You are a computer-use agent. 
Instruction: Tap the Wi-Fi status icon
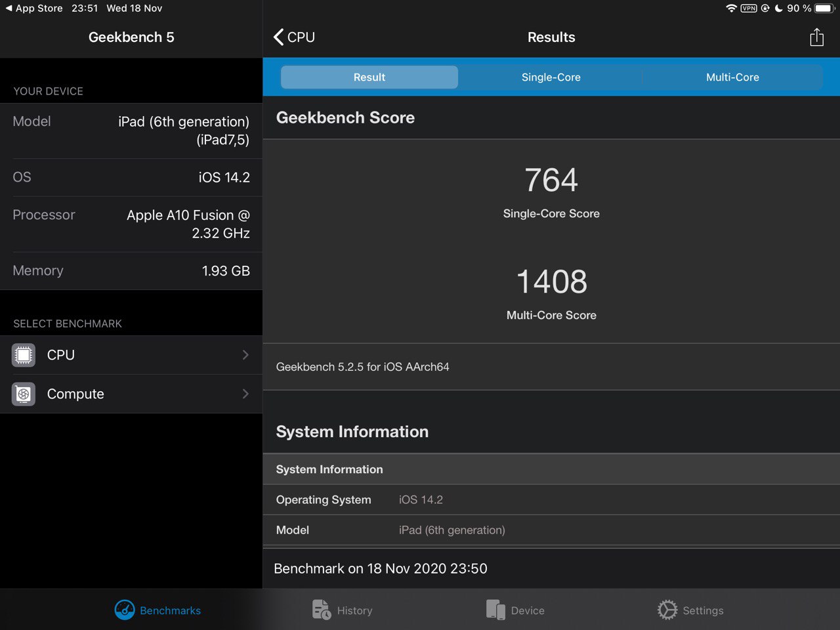pos(731,8)
